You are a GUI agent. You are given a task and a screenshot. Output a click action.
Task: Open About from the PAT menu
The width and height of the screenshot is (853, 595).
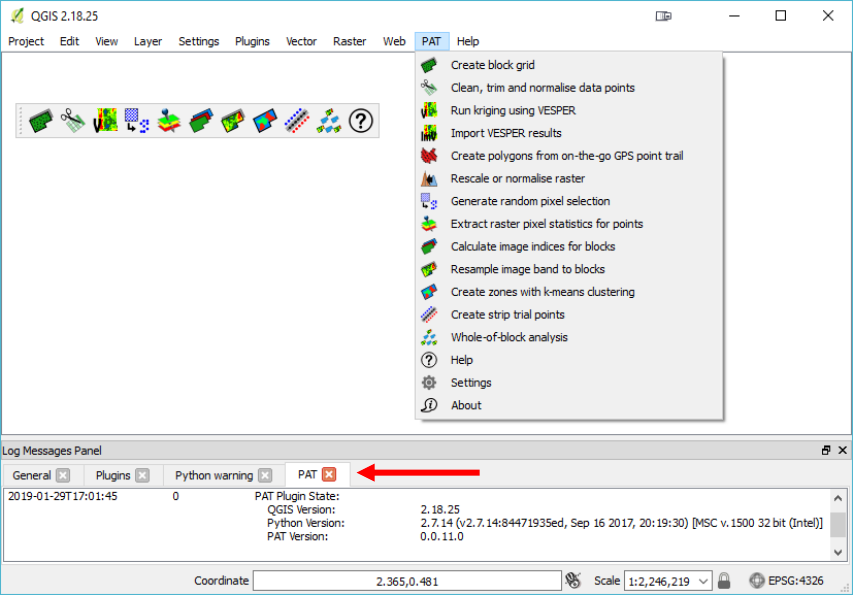(x=569, y=406)
